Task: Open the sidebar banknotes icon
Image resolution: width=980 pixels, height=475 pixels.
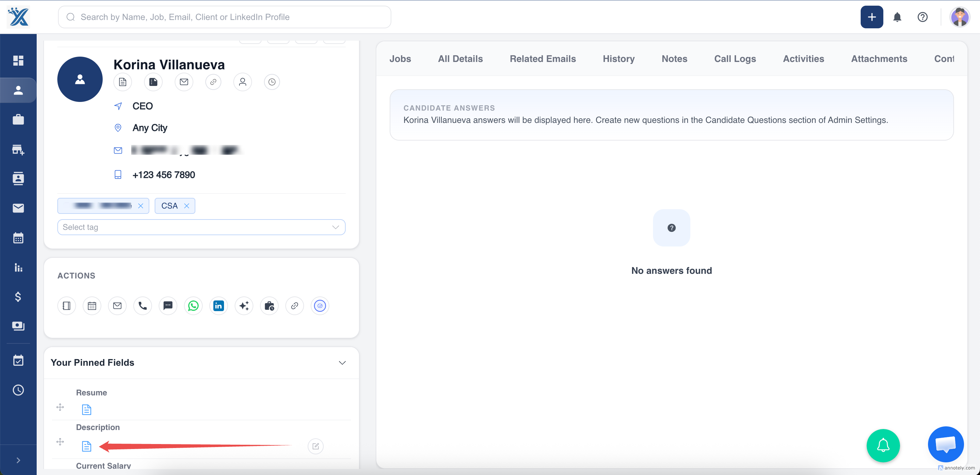Action: [18, 326]
